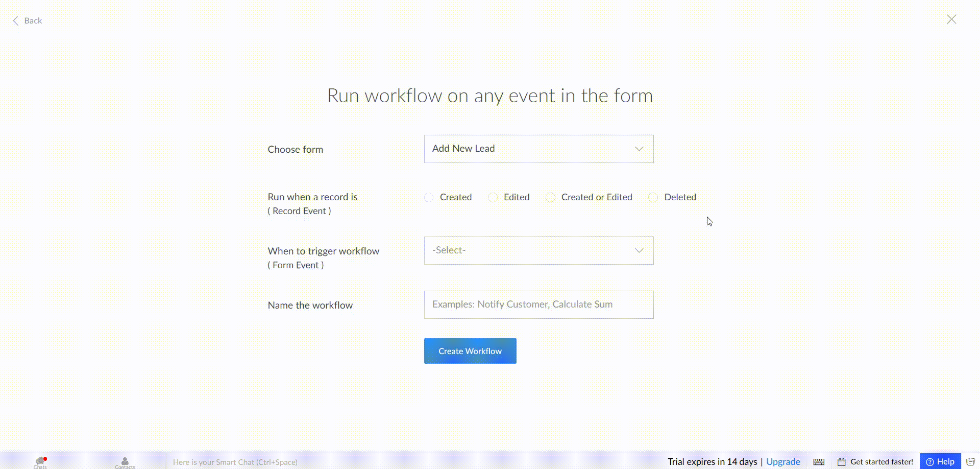Select the Created radio button
The width and height of the screenshot is (980, 469).
[429, 198]
